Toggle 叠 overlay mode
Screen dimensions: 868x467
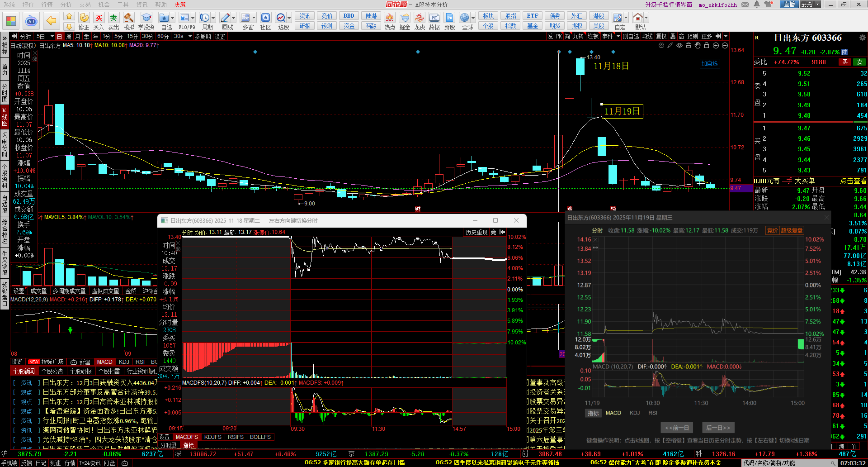tap(673, 36)
